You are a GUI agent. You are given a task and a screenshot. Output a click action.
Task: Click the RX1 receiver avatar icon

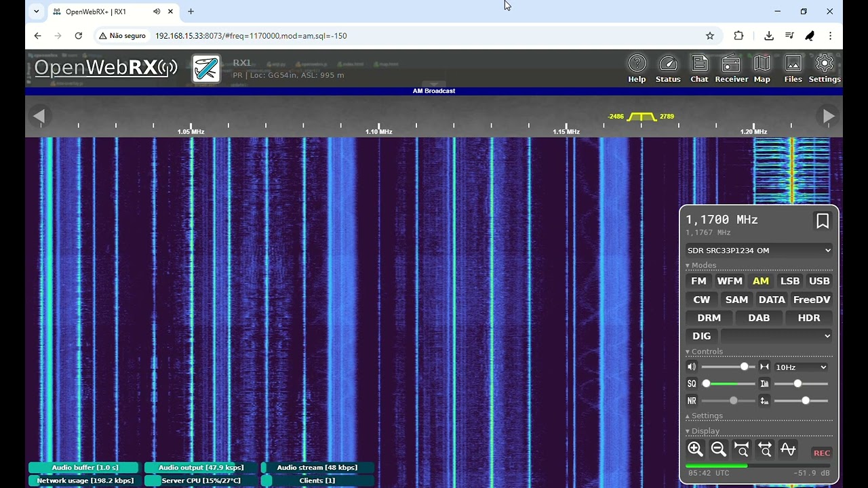click(206, 68)
